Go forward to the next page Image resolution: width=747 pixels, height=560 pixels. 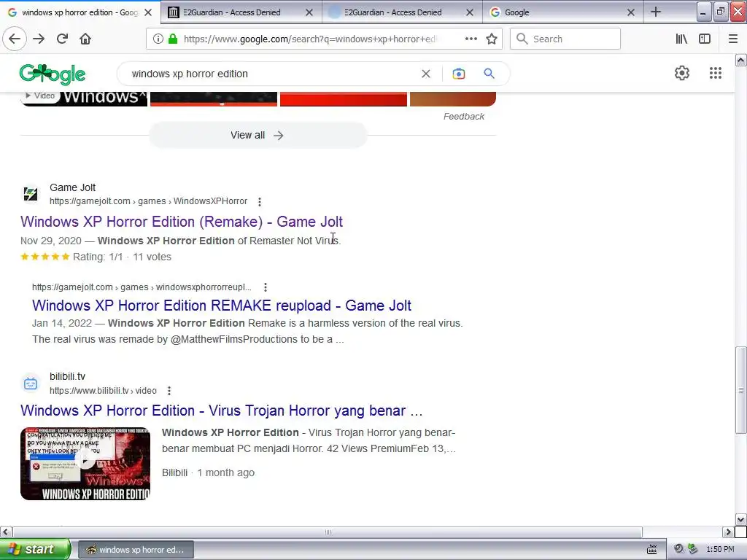(39, 39)
